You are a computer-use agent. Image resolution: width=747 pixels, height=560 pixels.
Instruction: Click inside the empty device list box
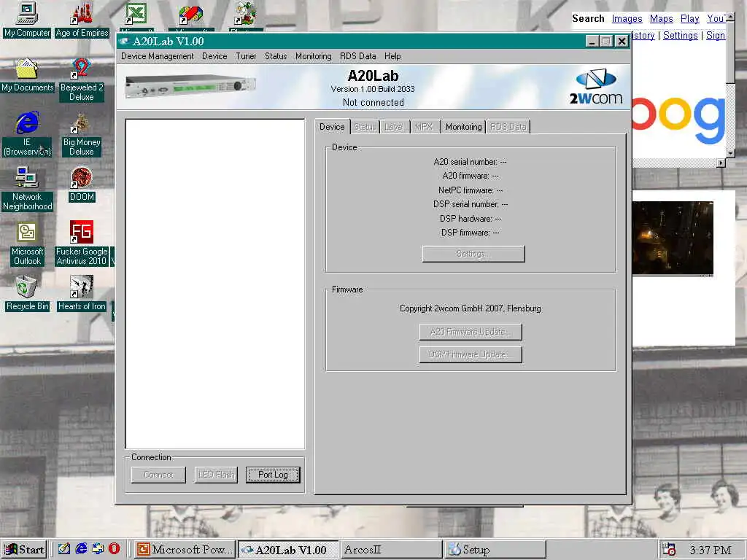[x=215, y=284]
